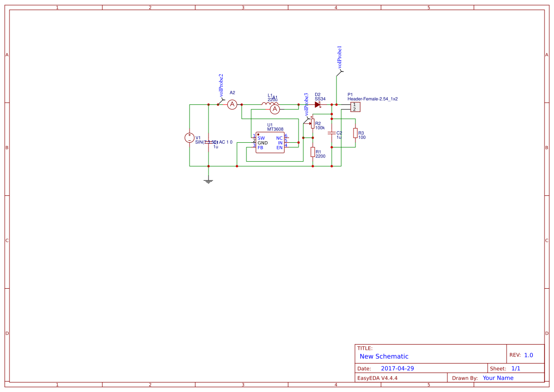The height and width of the screenshot is (392, 554).
Task: Select resistor R1 labeled 2200
Action: pyautogui.click(x=313, y=153)
